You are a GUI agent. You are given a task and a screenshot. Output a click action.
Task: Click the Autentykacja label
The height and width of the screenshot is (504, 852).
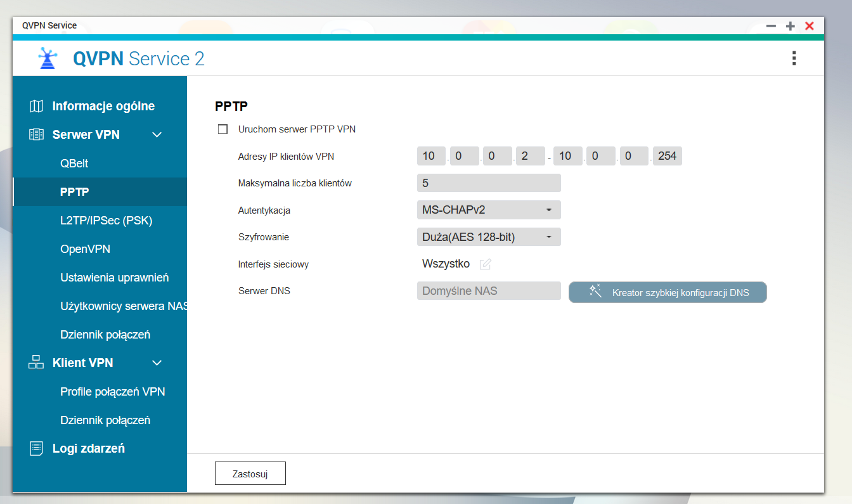[264, 210]
